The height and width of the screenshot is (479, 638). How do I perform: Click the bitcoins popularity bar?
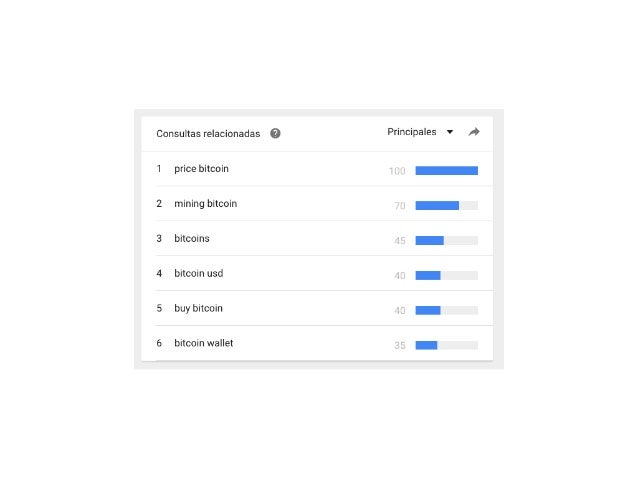430,240
